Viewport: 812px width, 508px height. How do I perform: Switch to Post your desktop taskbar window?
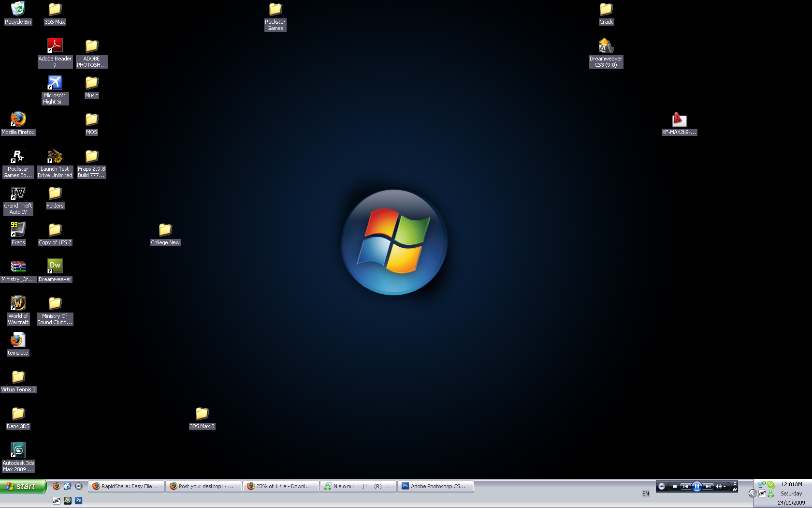(203, 486)
